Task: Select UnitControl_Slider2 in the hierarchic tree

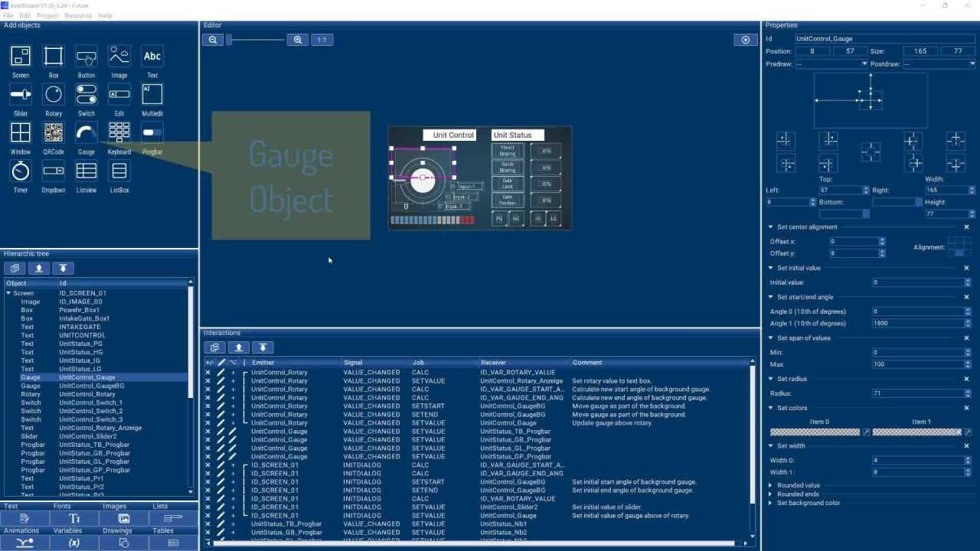Action: (x=88, y=436)
